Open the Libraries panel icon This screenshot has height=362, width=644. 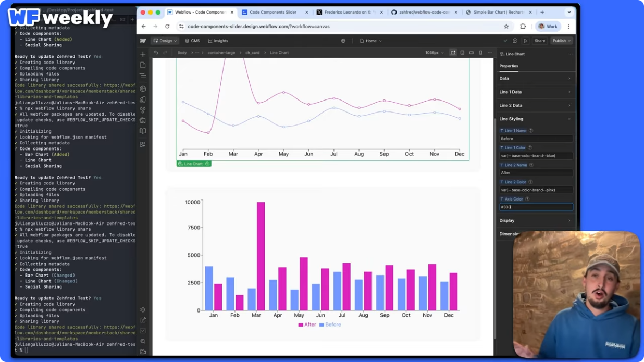(x=143, y=131)
